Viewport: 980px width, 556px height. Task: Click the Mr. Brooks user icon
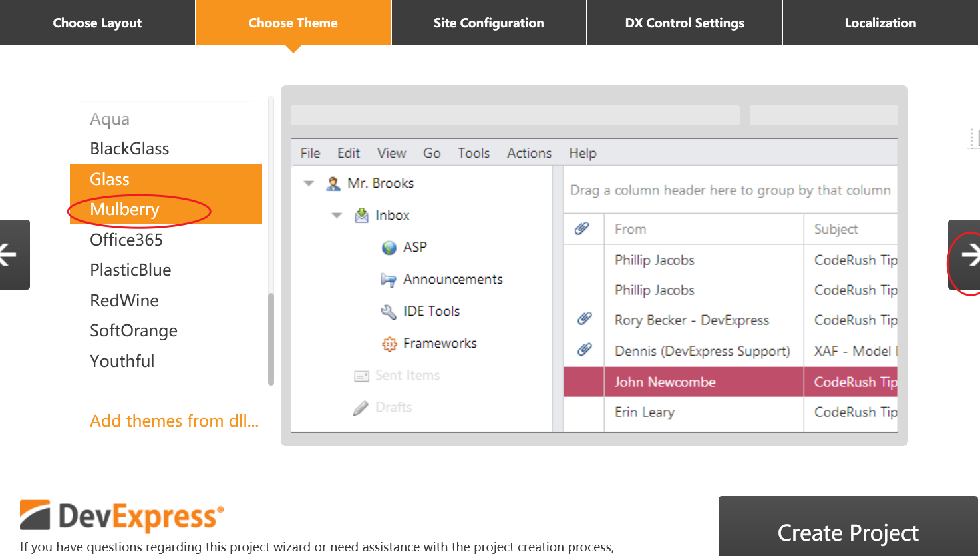click(332, 182)
